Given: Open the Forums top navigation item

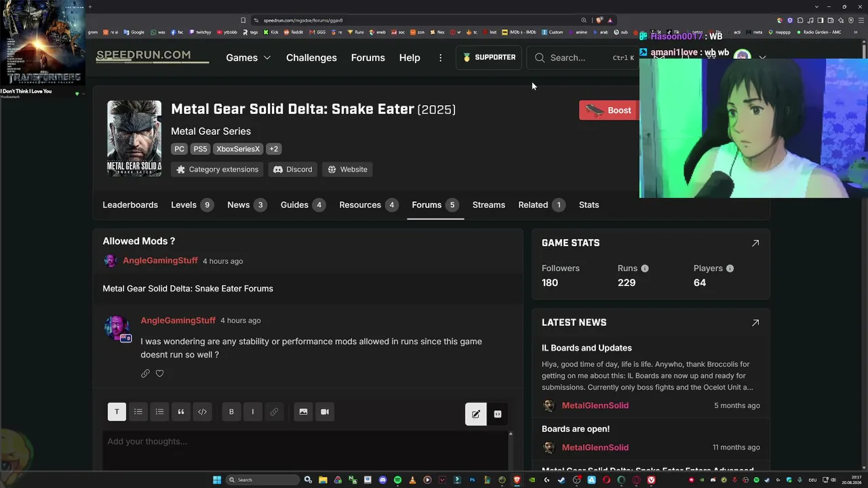Looking at the screenshot, I should pyautogui.click(x=368, y=58).
